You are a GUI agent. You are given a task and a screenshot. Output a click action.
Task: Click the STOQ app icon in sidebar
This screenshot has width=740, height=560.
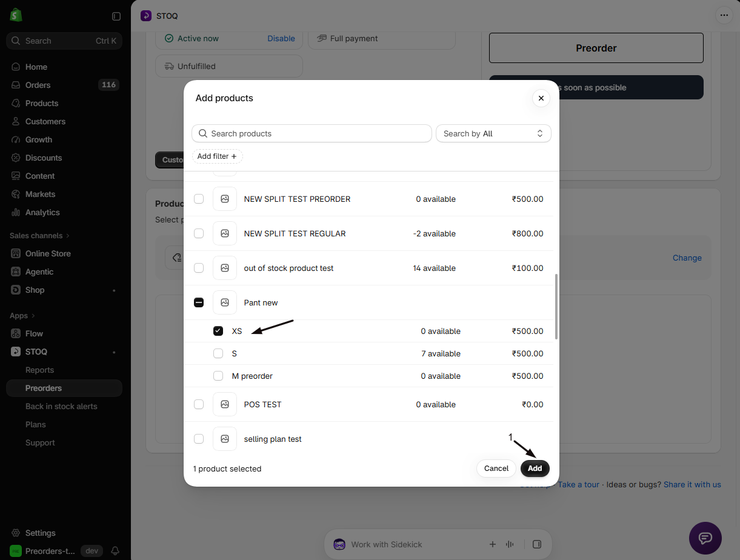tap(16, 352)
